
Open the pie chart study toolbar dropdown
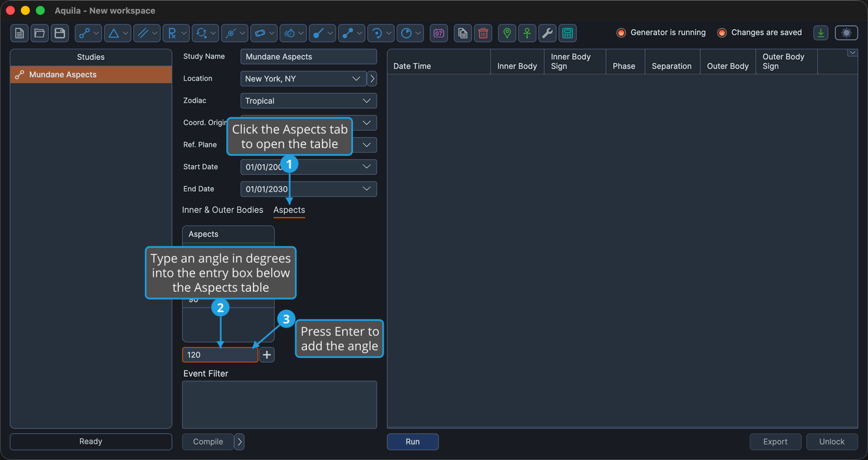tap(410, 33)
